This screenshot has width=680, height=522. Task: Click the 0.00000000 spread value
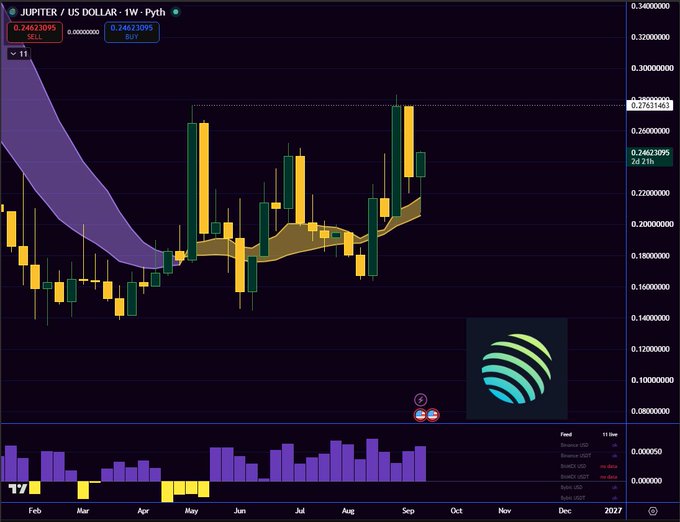tap(83, 32)
